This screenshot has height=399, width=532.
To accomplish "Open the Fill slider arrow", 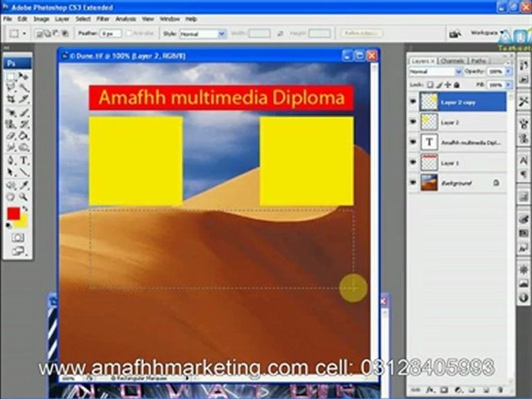I will coord(508,84).
